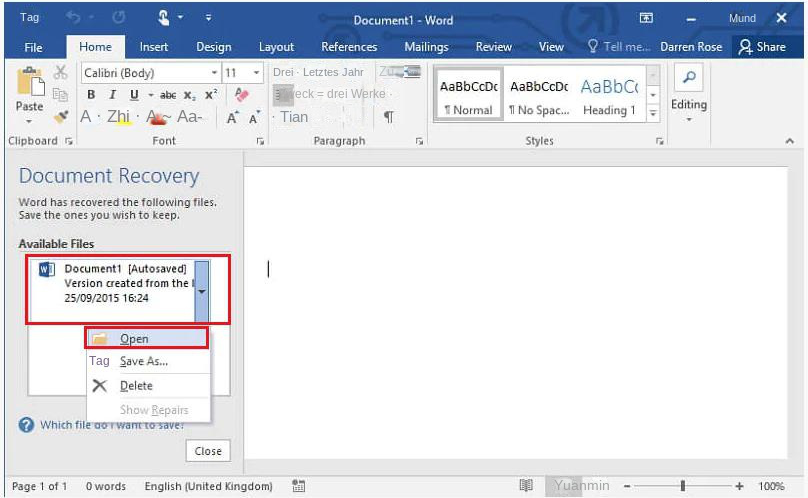
Task: Click the Redo/Repeat icon in title bar
Action: click(x=119, y=18)
